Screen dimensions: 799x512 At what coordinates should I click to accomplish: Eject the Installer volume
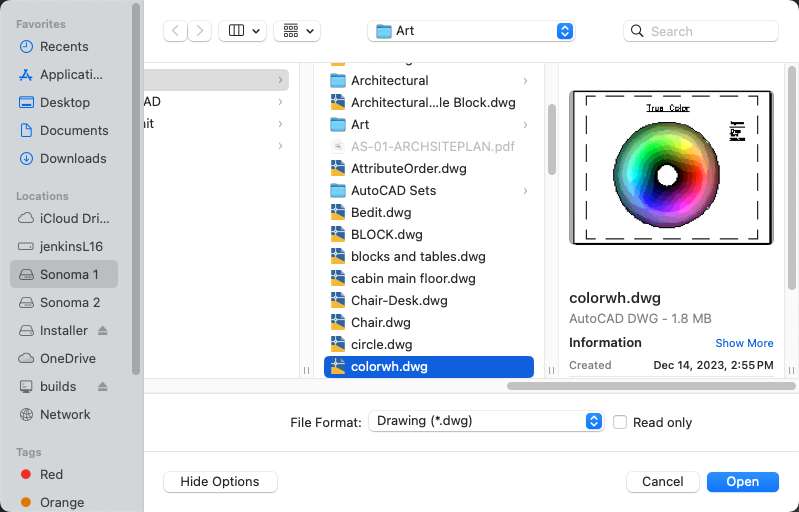coord(102,331)
